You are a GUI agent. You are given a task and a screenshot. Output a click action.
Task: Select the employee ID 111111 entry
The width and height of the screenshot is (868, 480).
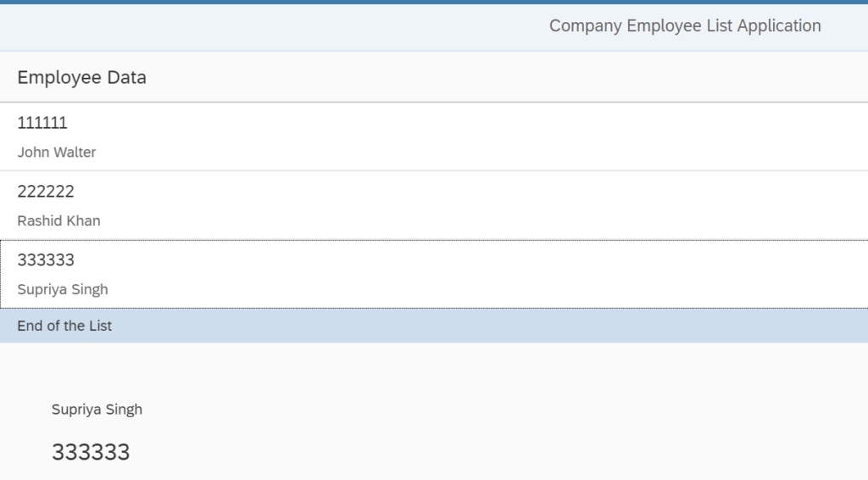(42, 123)
